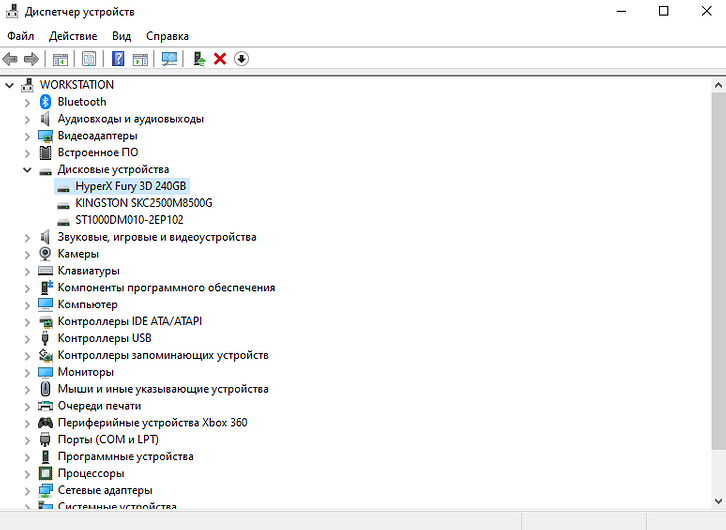
Task: Click the Properties toolbar icon
Action: (x=89, y=59)
